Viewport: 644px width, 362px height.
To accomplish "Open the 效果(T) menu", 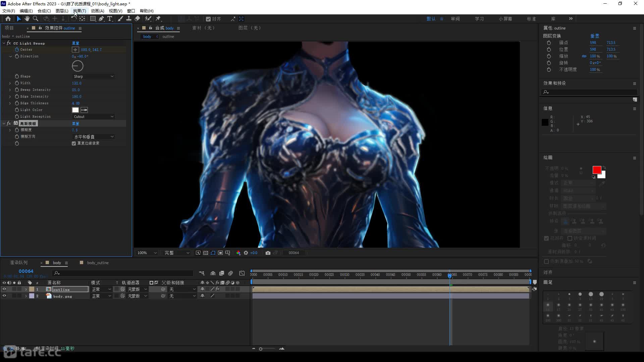I will (x=79, y=11).
